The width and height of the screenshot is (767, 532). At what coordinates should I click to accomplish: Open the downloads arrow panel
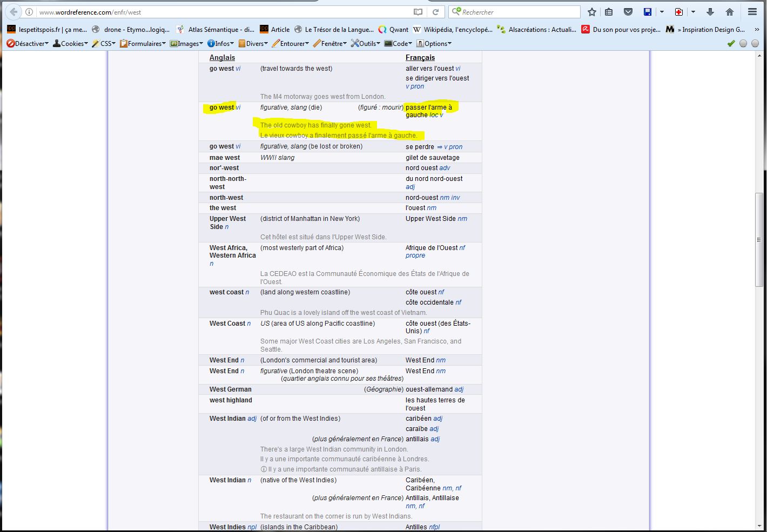click(x=710, y=12)
